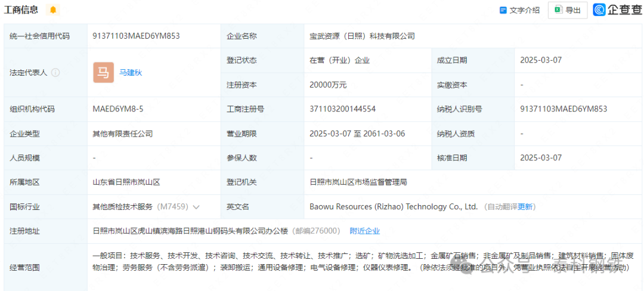Viewport: 644px width, 291px height.
Task: Click the 英文名 field label
Action: pos(238,207)
